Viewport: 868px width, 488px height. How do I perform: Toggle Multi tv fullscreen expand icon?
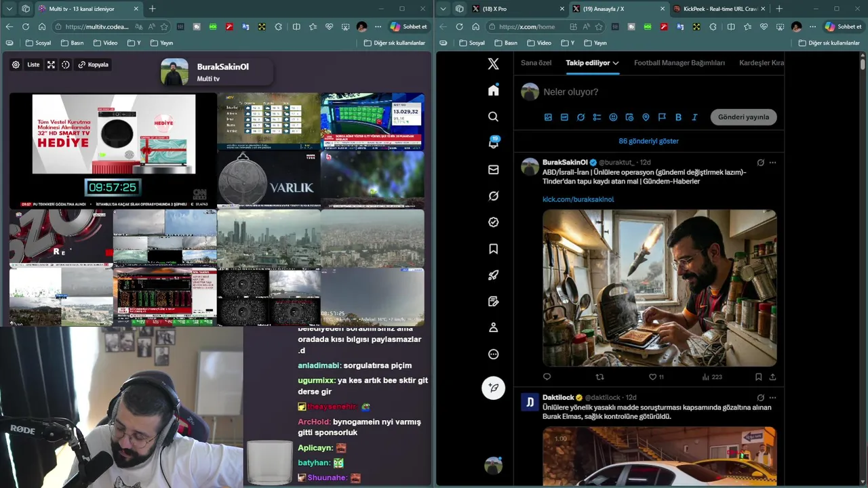(x=51, y=64)
